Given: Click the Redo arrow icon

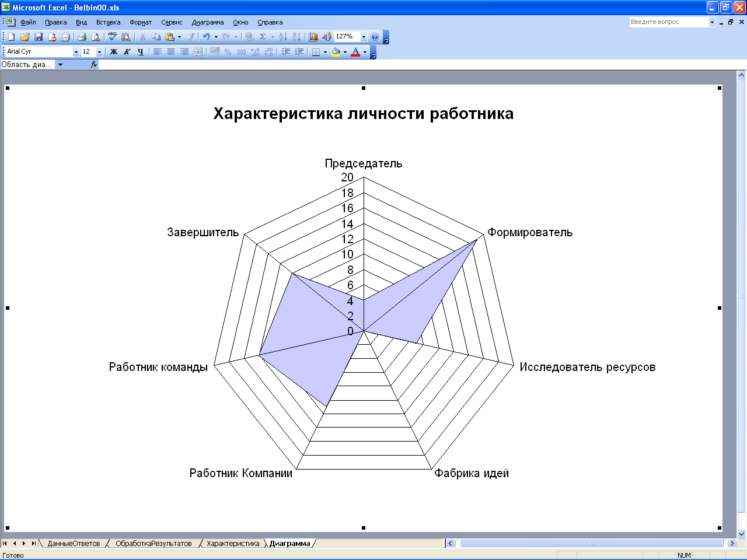Looking at the screenshot, I should point(226,37).
